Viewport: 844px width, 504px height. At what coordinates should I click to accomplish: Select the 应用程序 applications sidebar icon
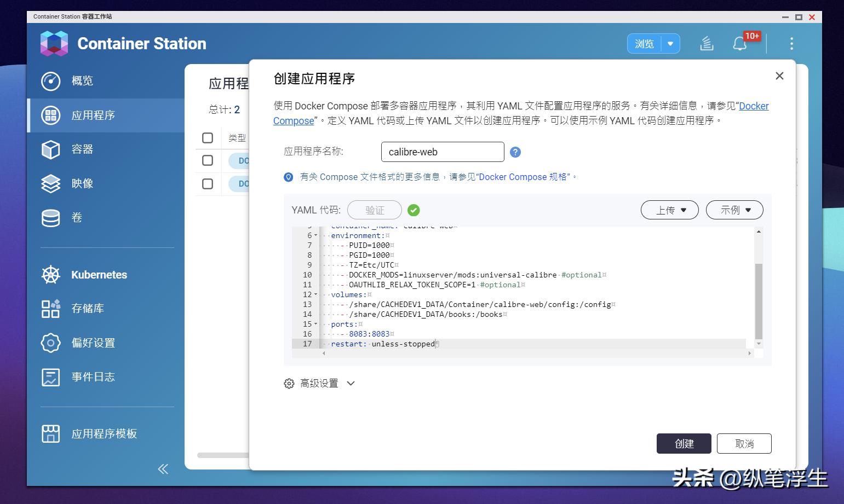coord(51,115)
